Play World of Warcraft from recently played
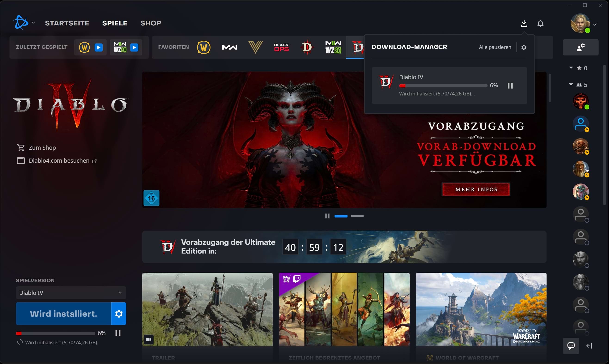 (99, 47)
